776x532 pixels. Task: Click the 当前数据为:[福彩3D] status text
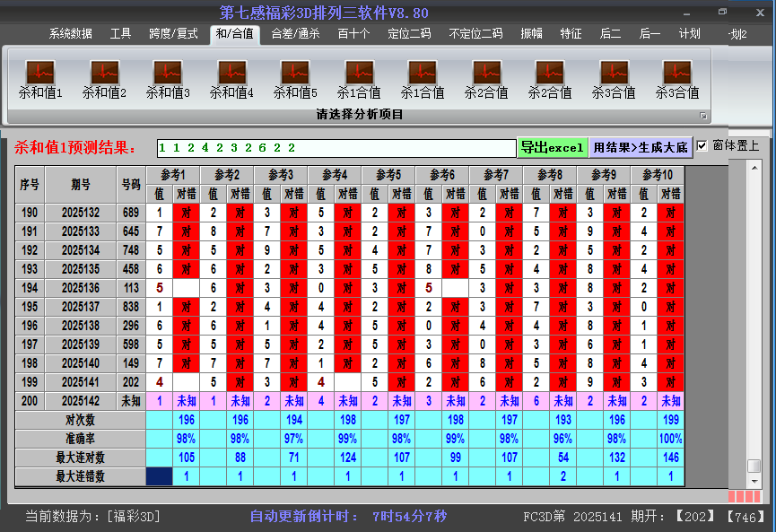point(92,517)
